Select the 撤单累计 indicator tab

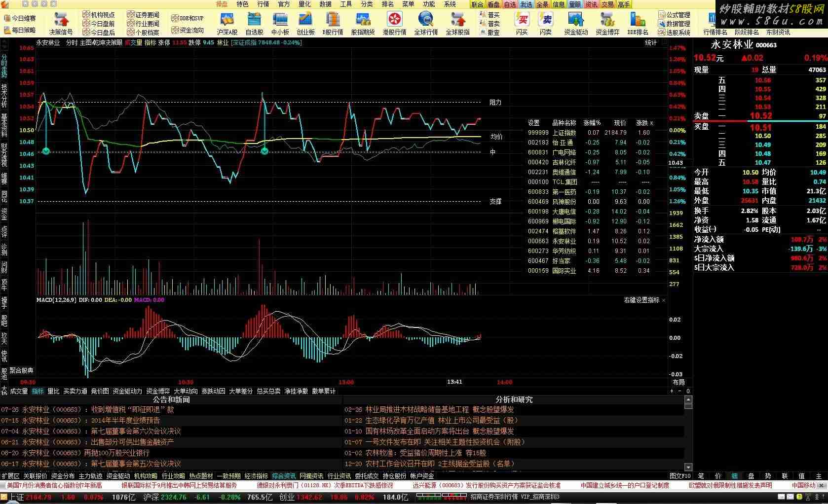tap(324, 391)
